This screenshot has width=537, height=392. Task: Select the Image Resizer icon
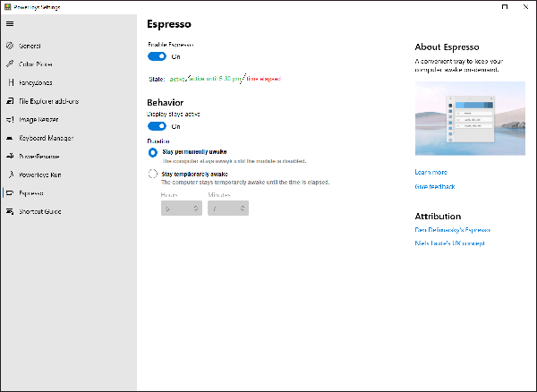pyautogui.click(x=10, y=120)
